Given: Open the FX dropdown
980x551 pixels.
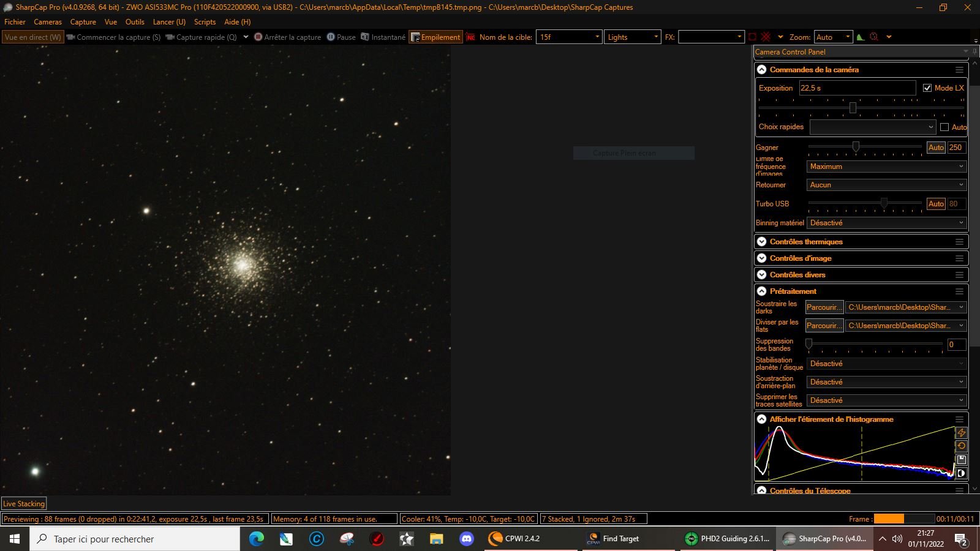Looking at the screenshot, I should click(711, 37).
